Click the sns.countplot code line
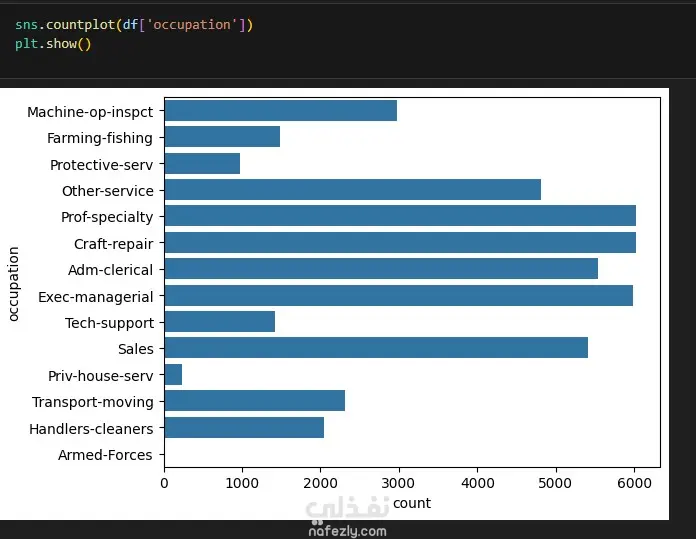The height and width of the screenshot is (539, 696). click(x=134, y=24)
